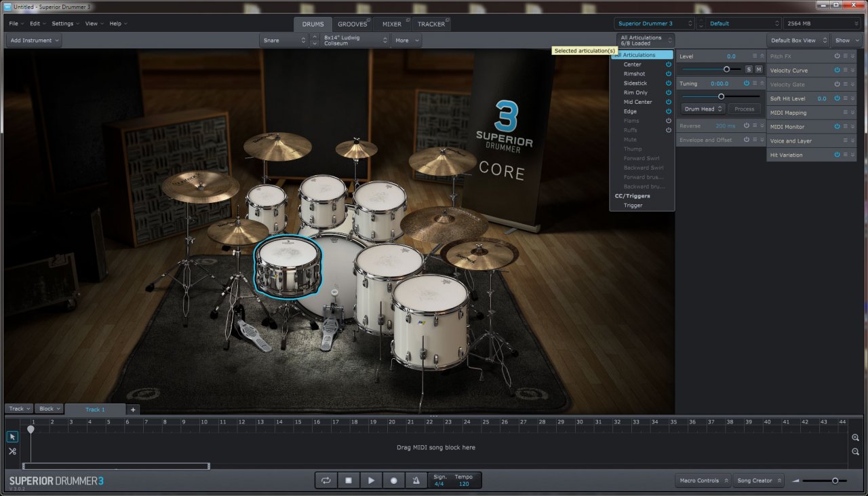Screen dimensions: 868x496
Task: Select the arrow pointer tool in the track editor
Action: [12, 437]
